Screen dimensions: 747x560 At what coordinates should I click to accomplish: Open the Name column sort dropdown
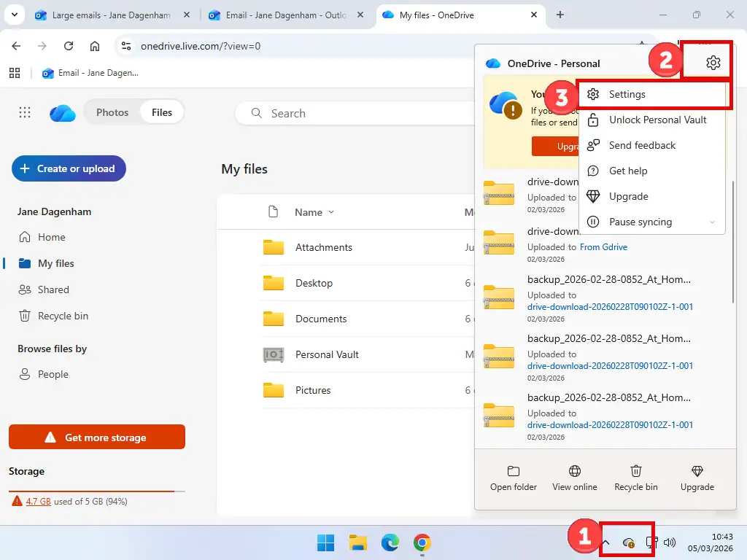pyautogui.click(x=314, y=212)
